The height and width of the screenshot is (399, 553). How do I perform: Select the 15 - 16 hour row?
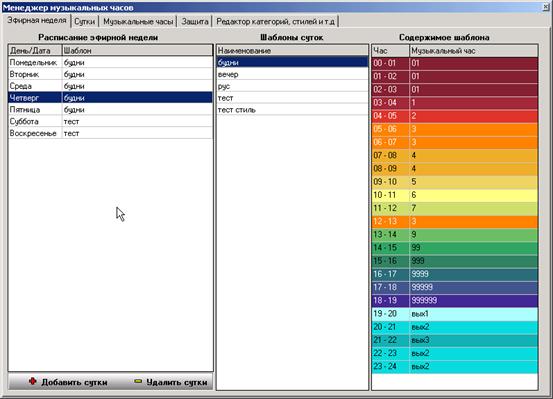[455, 261]
